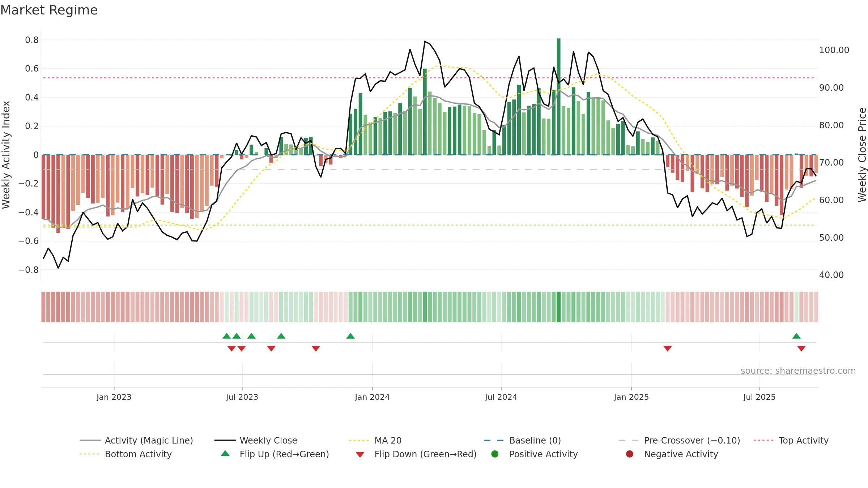Click the green circle Positive Activity icon
This screenshot has width=868, height=488.
tap(495, 454)
